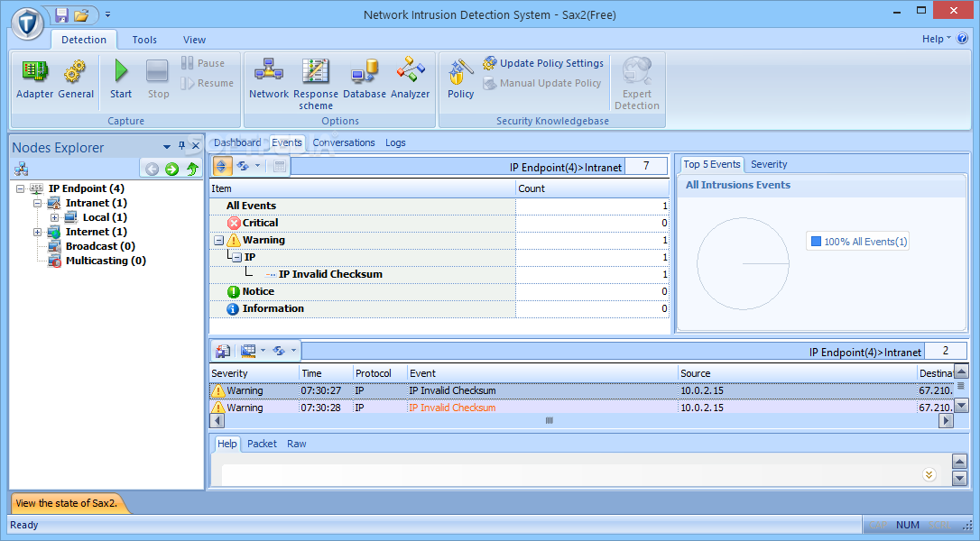980x541 pixels.
Task: Click the Sax2 application orb button
Action: tap(27, 23)
